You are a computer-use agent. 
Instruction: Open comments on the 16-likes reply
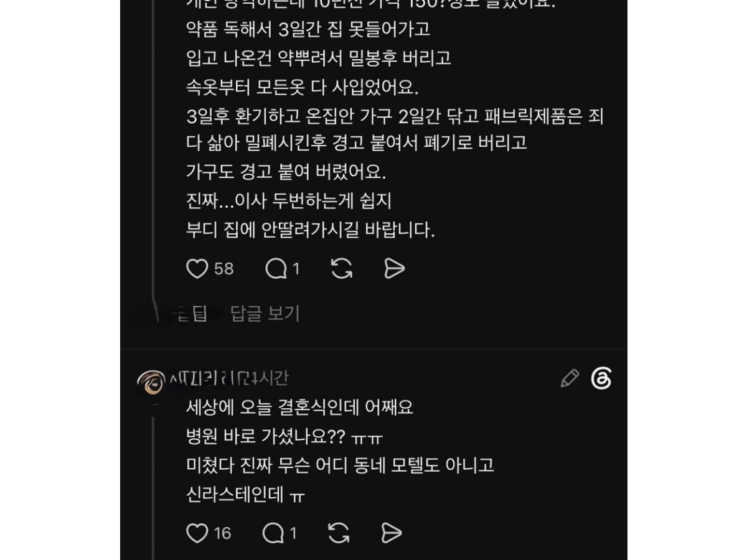tap(273, 533)
